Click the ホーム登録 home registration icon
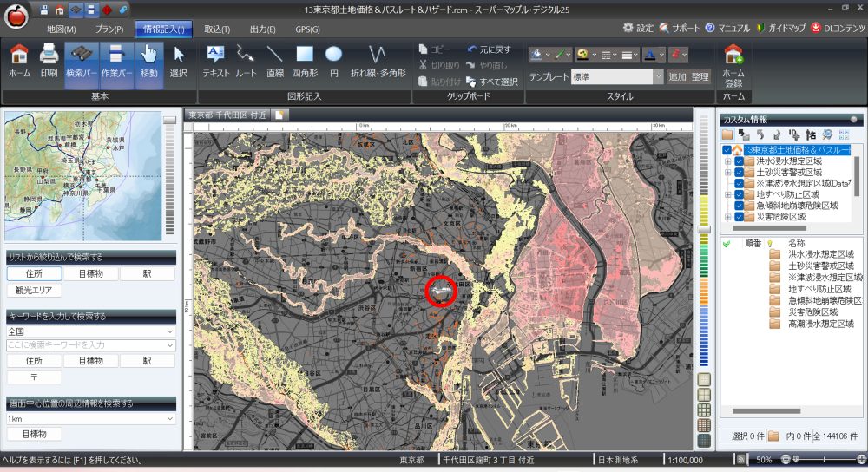Image resolution: width=868 pixels, height=472 pixels. pos(733,62)
